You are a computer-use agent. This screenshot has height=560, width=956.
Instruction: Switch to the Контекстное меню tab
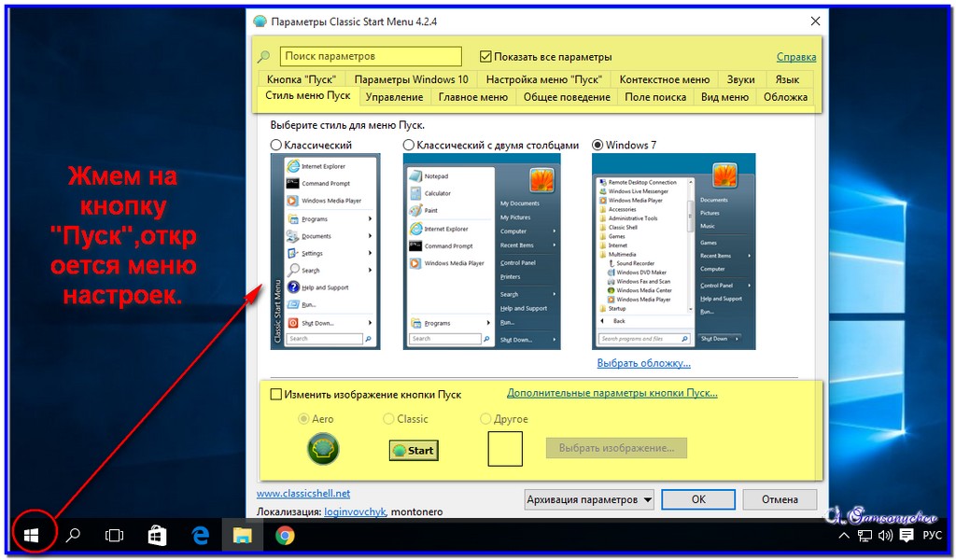tap(665, 79)
